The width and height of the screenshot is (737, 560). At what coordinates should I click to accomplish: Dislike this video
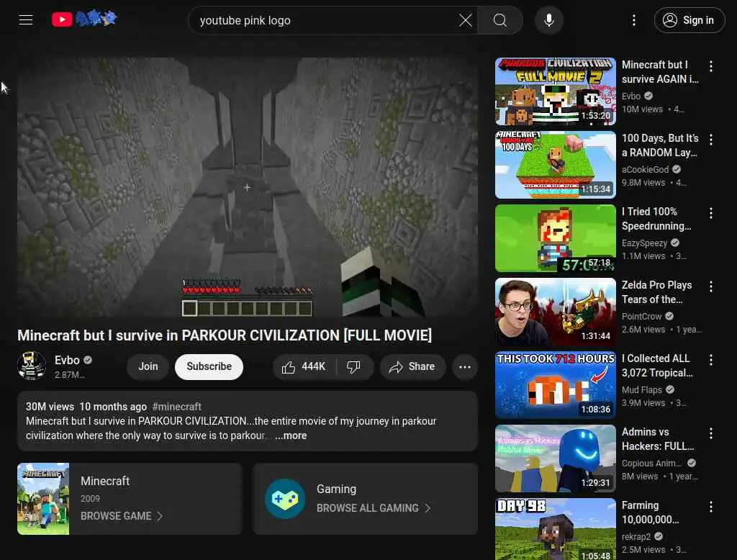click(x=354, y=367)
